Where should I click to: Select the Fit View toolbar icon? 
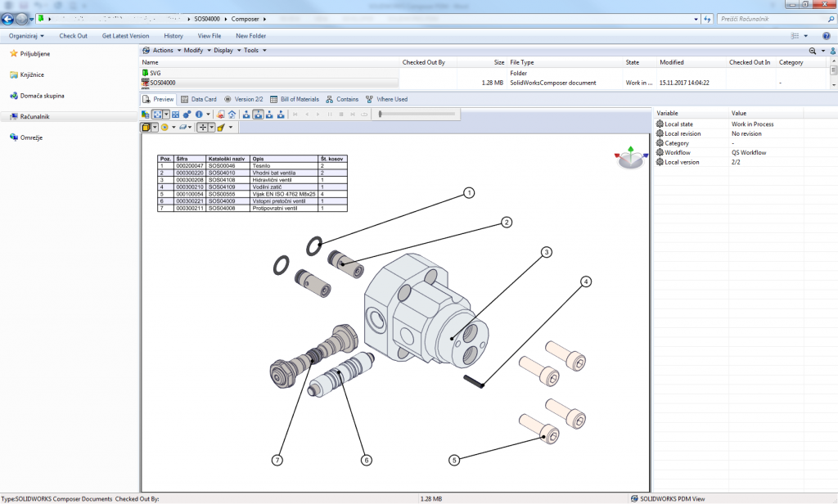tap(176, 115)
